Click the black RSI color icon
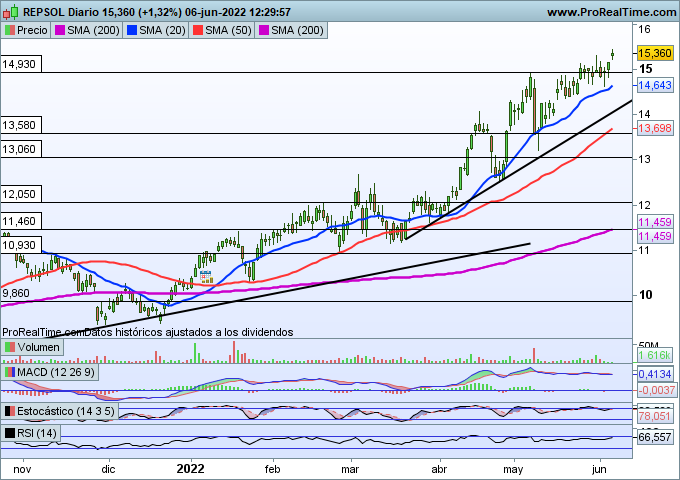The height and width of the screenshot is (480, 680). point(10,433)
